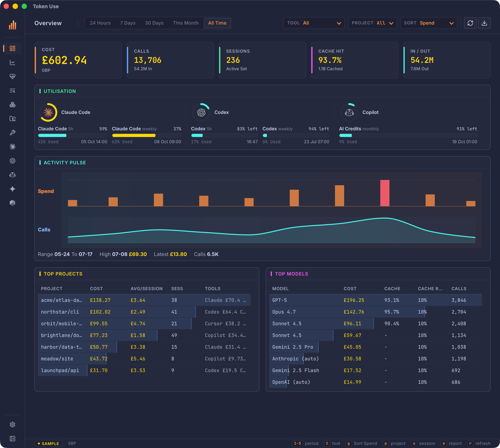Click the Codex 5h usage bar
The image size is (500, 448).
click(x=224, y=135)
